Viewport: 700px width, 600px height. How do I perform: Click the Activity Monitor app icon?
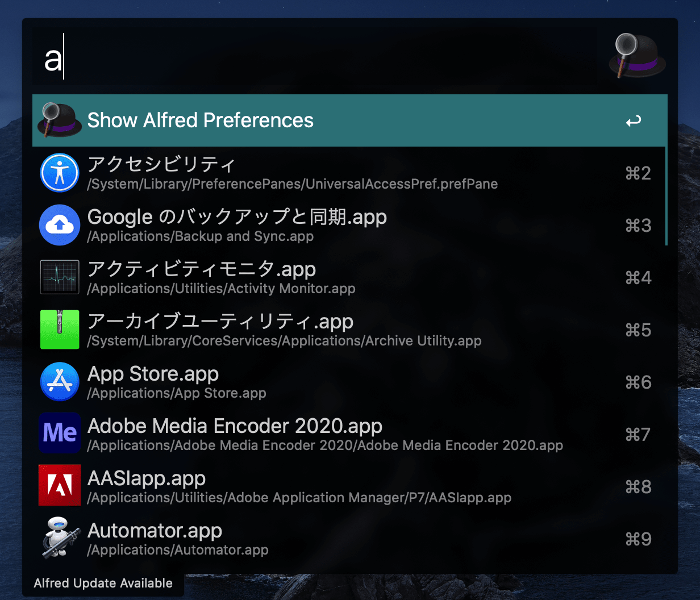(x=60, y=277)
